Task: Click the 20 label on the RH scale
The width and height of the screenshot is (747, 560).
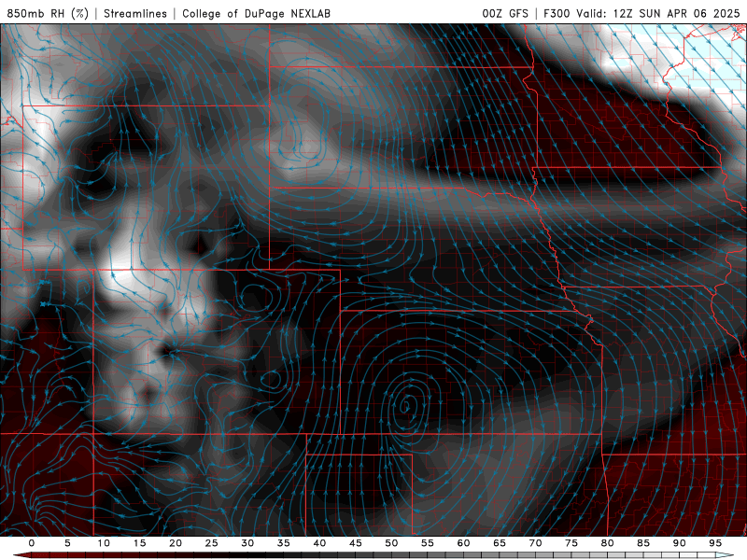Action: [x=176, y=543]
